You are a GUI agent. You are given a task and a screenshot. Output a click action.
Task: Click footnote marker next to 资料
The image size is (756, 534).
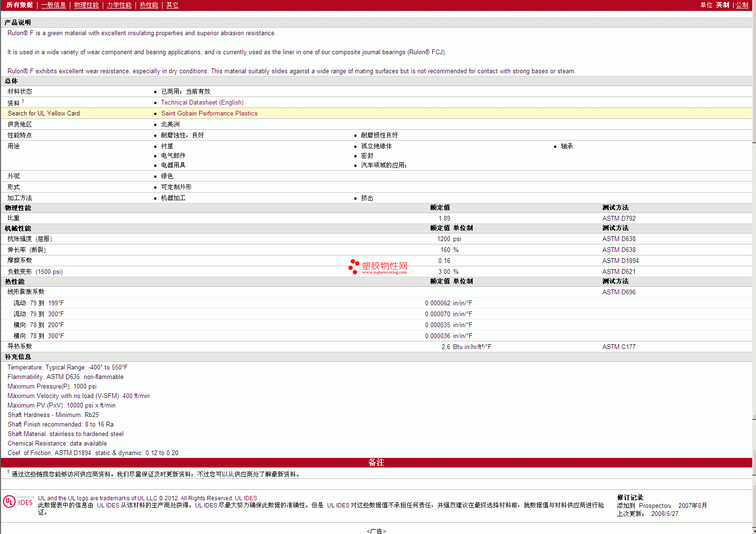pos(23,101)
